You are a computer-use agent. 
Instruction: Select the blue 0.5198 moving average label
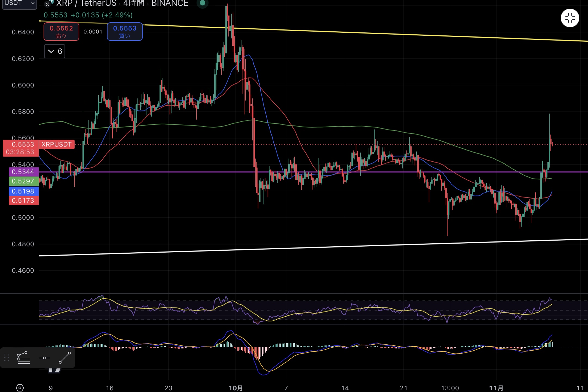(24, 191)
